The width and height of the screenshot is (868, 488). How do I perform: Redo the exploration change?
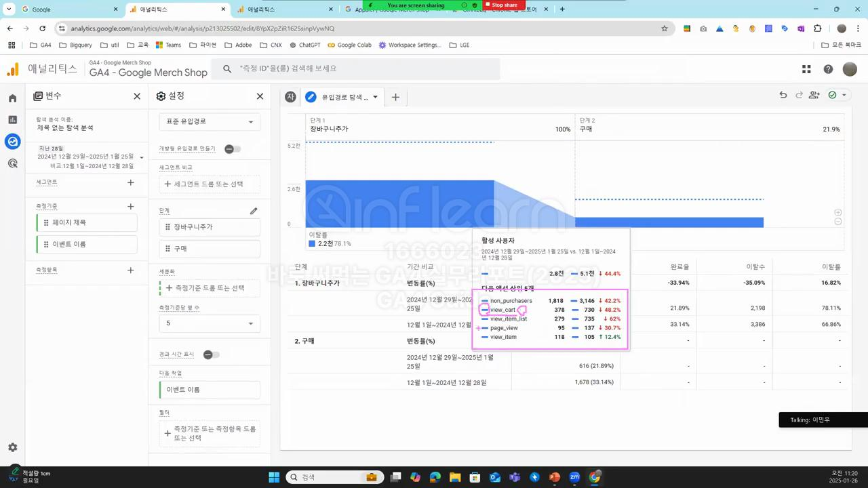(799, 96)
